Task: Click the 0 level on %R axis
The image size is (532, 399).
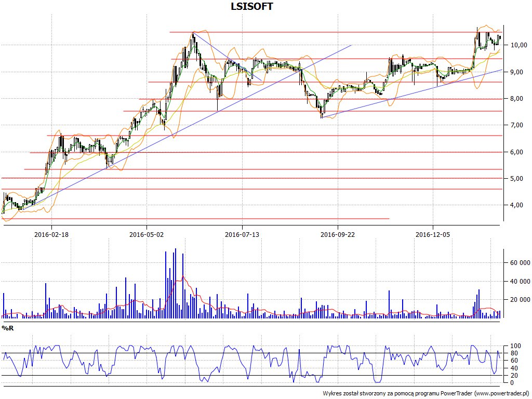Action: click(512, 383)
